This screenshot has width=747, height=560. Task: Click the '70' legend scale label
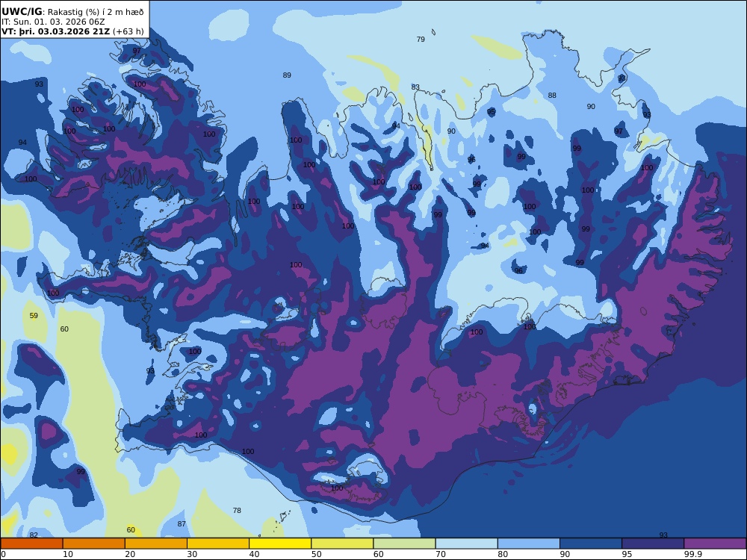click(441, 554)
